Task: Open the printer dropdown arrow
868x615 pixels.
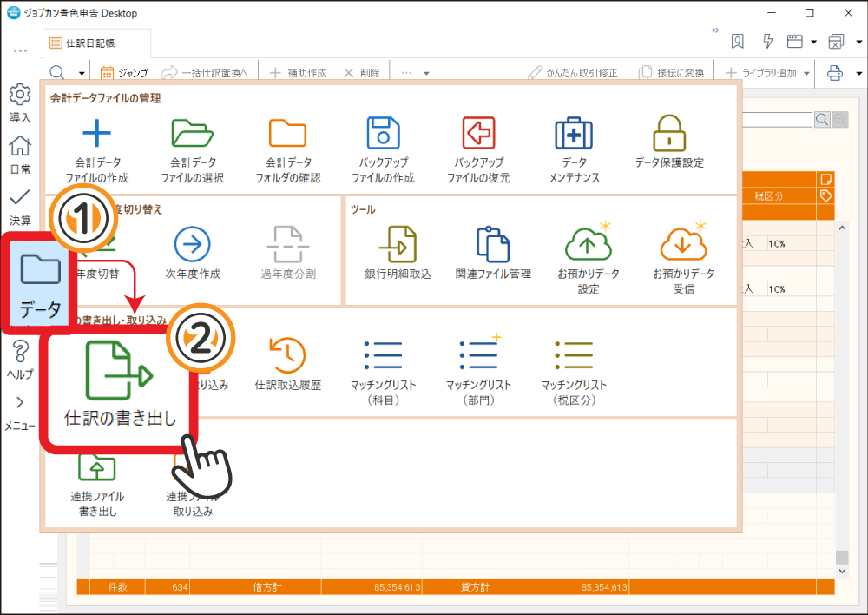Action: (x=859, y=74)
